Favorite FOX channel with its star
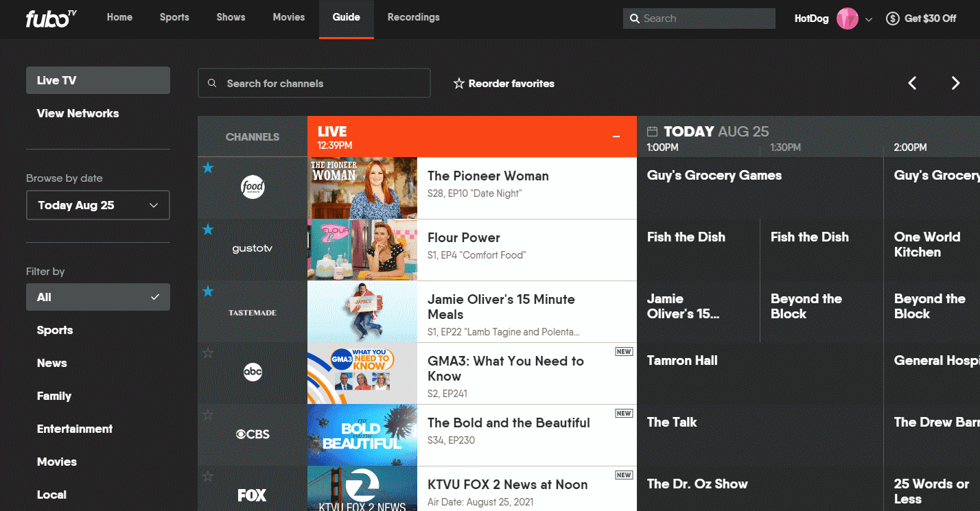The height and width of the screenshot is (511, 980). 208,477
